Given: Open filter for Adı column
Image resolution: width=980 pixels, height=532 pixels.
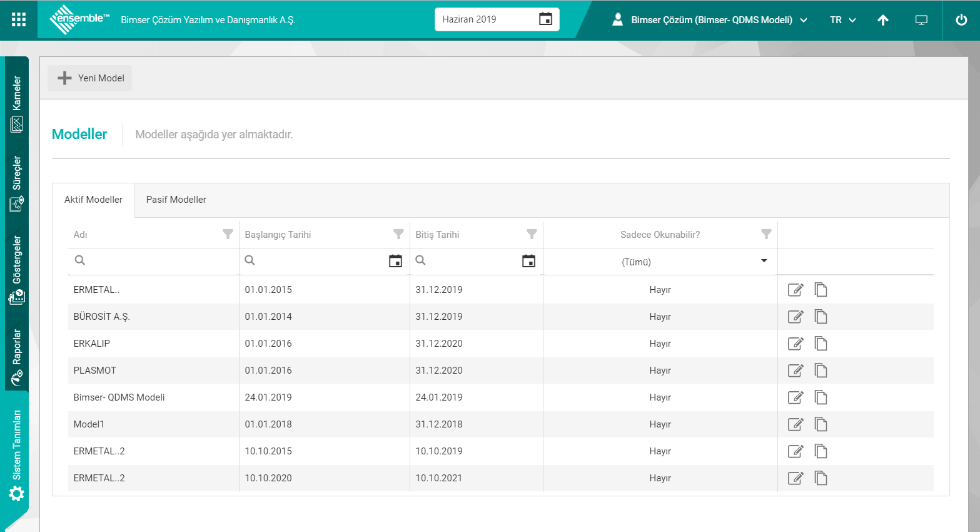Looking at the screenshot, I should click(x=228, y=234).
